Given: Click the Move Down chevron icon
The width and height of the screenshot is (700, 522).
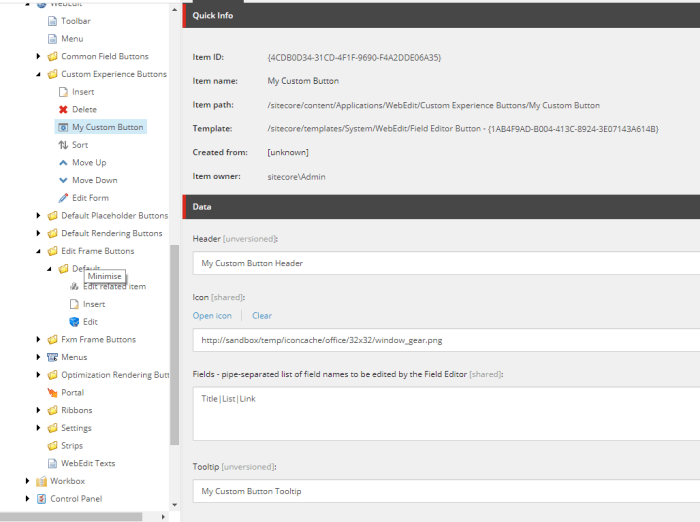Looking at the screenshot, I should coord(63,180).
